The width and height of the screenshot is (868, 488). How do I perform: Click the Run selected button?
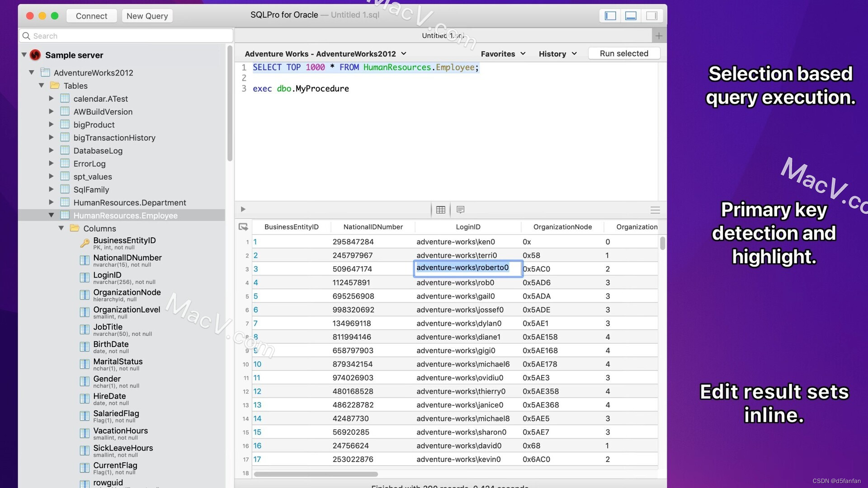point(624,53)
